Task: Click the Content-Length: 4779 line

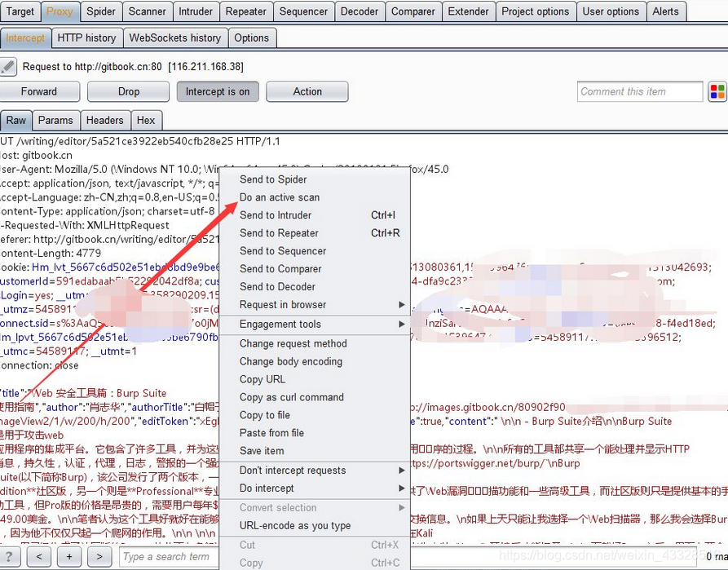Action: (51, 253)
